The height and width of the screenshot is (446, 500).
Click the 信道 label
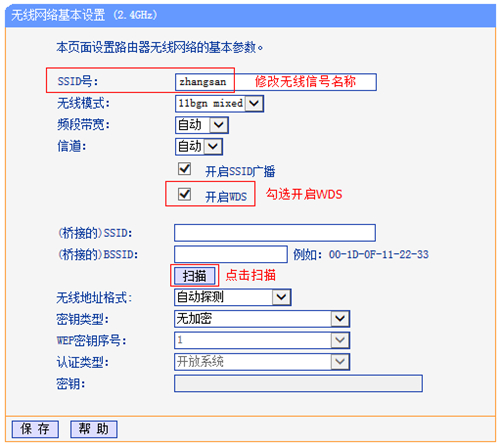[x=72, y=146]
